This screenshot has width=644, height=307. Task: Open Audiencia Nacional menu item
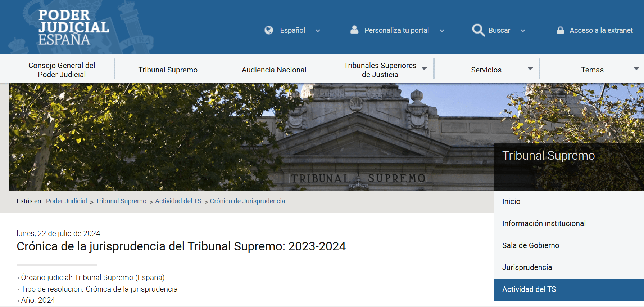274,70
